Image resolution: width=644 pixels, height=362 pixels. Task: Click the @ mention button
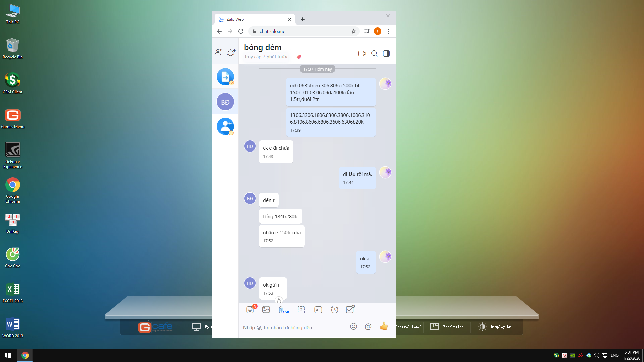coord(368,326)
